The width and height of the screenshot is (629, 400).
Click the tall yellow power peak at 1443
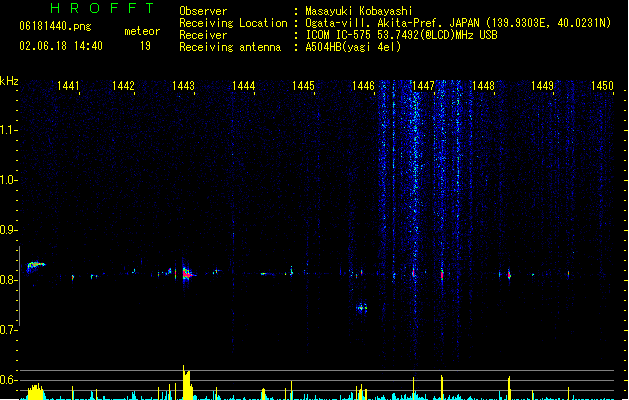point(186,382)
